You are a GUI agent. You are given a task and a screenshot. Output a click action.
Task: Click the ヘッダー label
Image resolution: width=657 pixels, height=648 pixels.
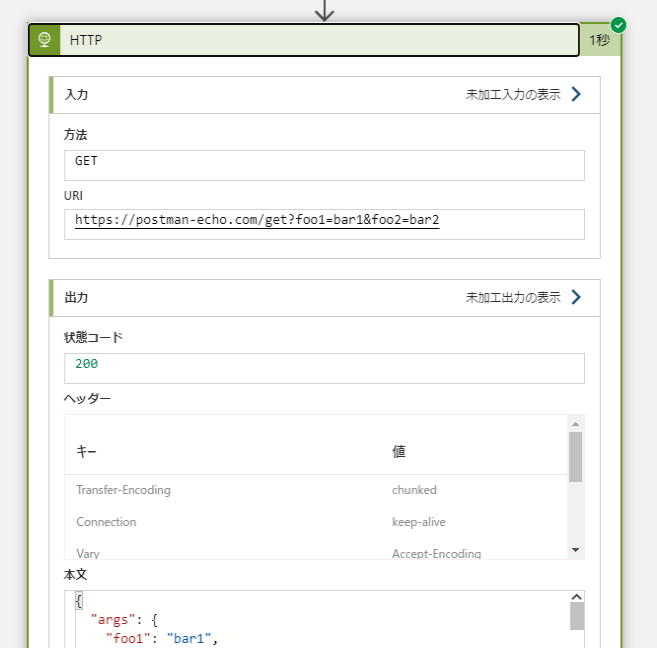pos(88,398)
